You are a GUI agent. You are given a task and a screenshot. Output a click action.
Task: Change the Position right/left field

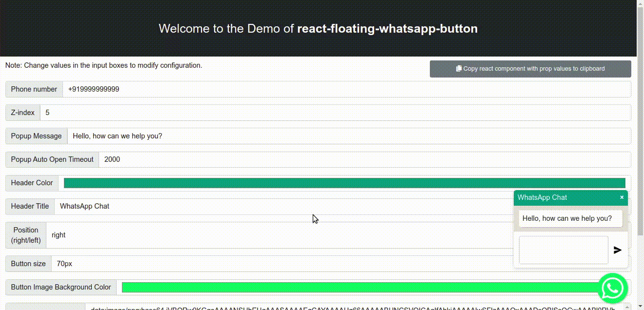280,235
